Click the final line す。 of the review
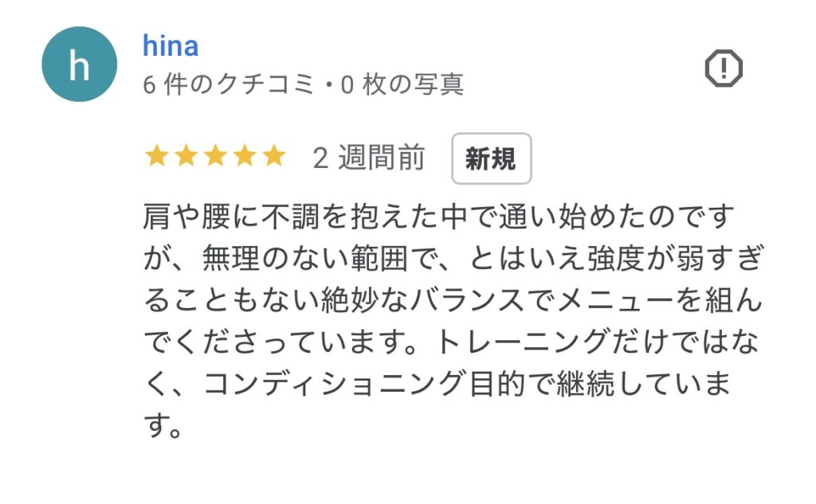Image resolution: width=816 pixels, height=504 pixels. [163, 425]
